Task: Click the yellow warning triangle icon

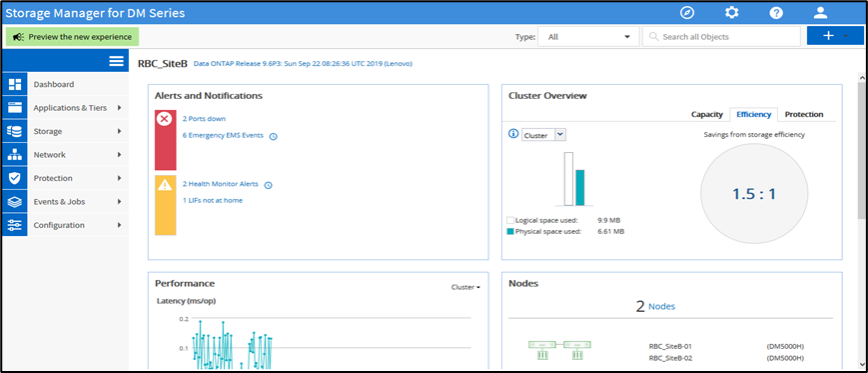Action: pos(165,185)
